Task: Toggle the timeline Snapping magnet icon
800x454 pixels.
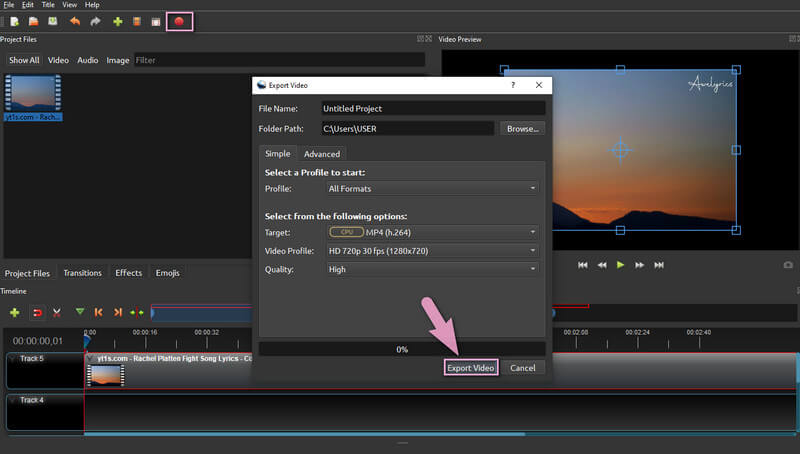Action: pyautogui.click(x=37, y=312)
